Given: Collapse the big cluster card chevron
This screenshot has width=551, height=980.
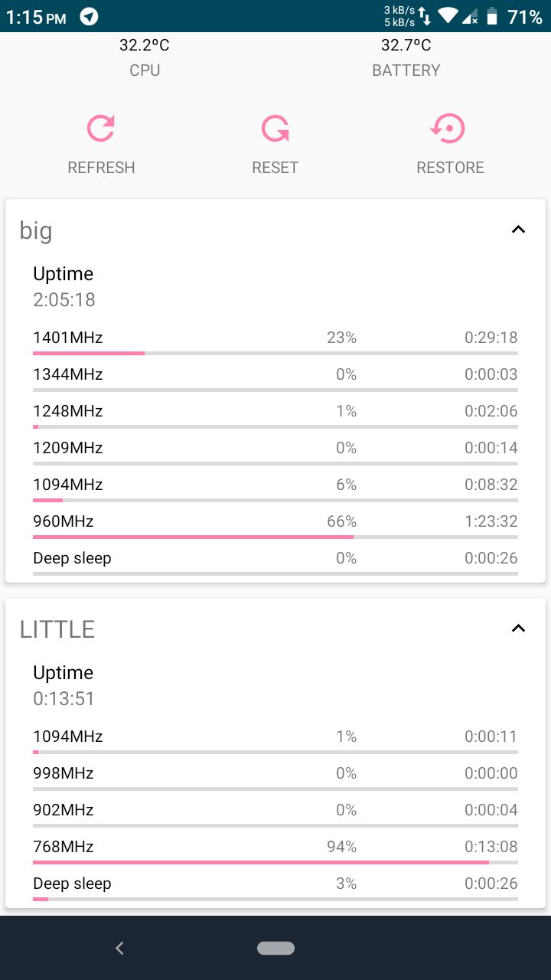Looking at the screenshot, I should 518,229.
